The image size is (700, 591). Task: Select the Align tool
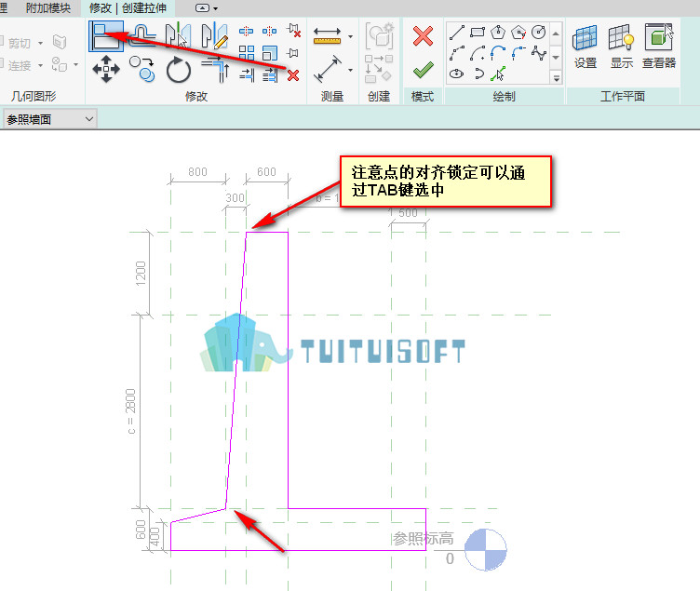coord(106,36)
